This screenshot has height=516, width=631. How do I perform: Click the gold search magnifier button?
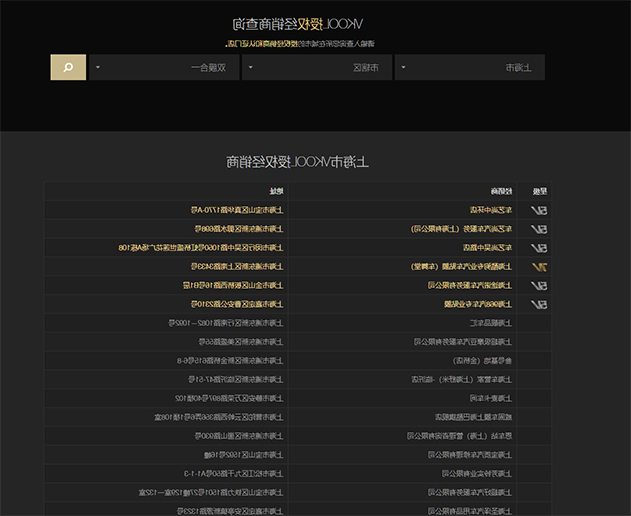pos(68,67)
